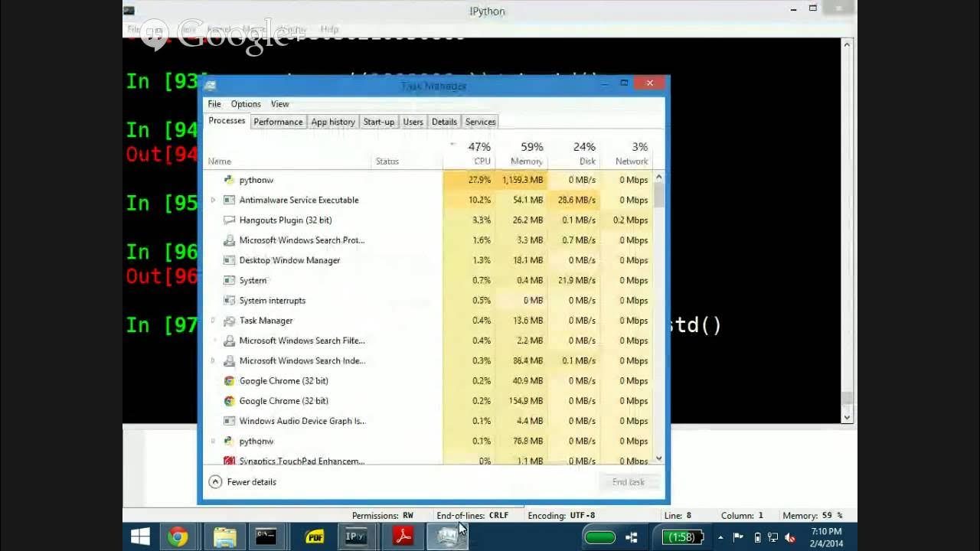Click the Permissions: RW status entry
Screen dimensions: 980x551
(x=383, y=516)
